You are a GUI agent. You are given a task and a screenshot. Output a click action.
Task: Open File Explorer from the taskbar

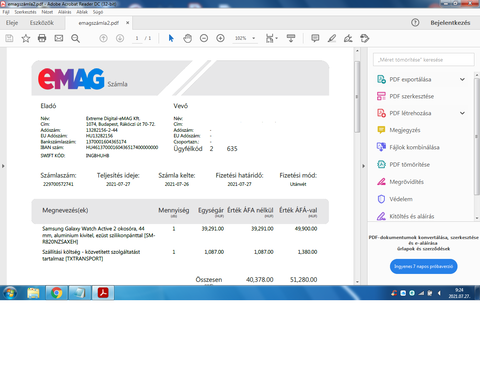click(x=33, y=293)
